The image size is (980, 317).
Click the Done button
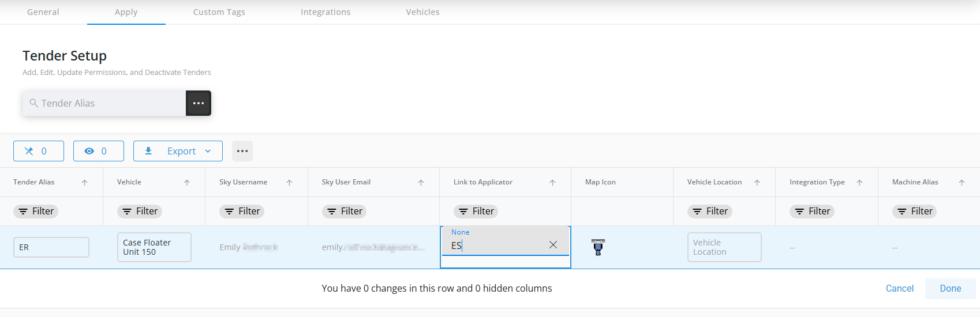tap(950, 288)
